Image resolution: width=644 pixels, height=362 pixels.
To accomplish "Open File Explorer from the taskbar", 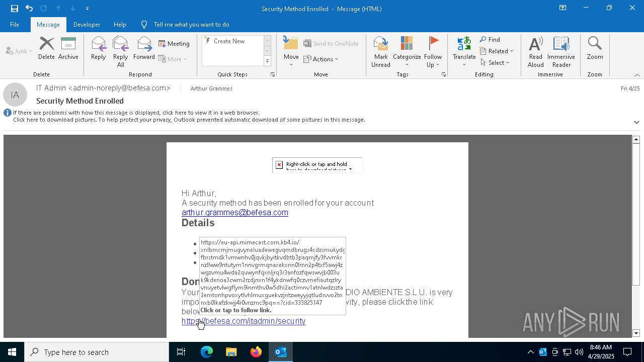I will click(x=231, y=352).
